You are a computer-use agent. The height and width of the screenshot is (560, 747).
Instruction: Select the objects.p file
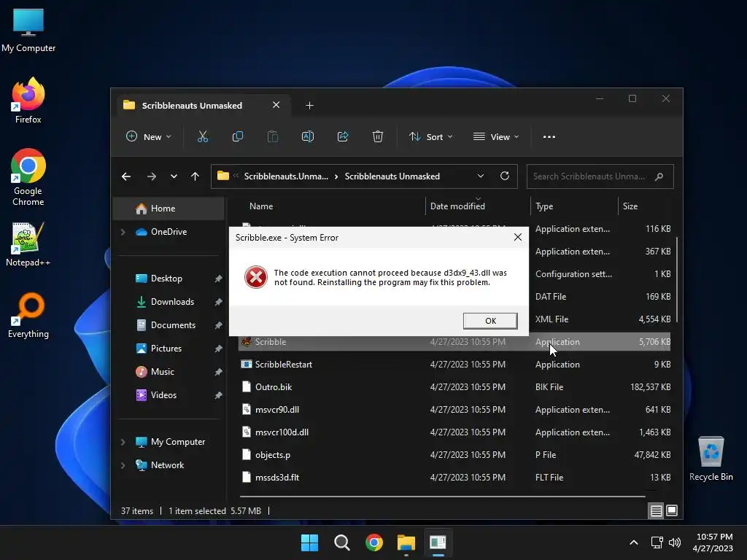tap(454, 455)
